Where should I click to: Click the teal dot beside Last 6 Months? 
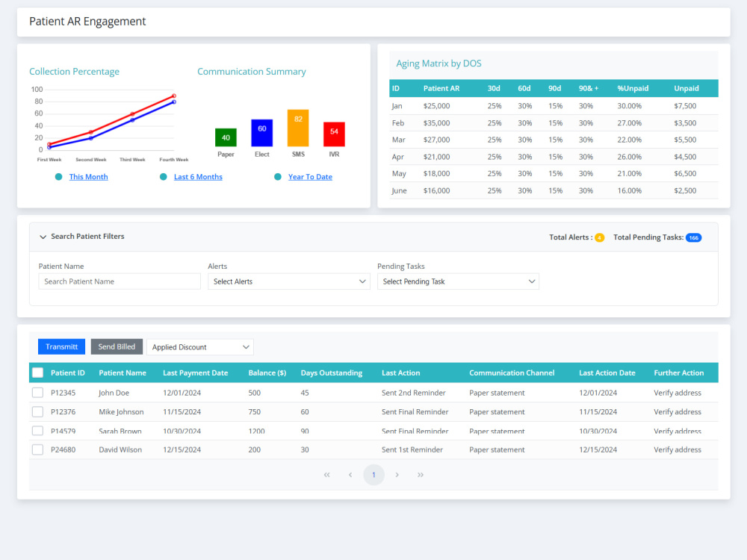(x=164, y=177)
